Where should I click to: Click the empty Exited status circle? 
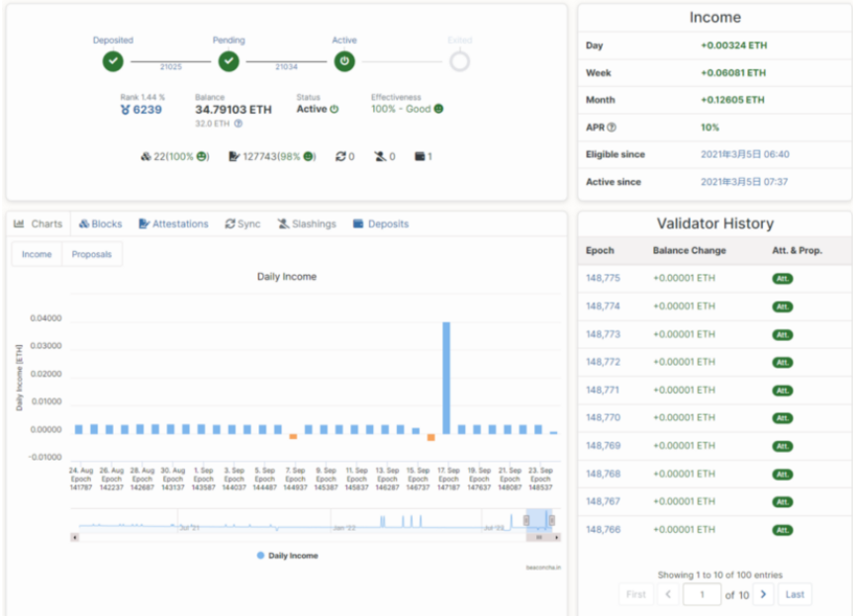[460, 61]
